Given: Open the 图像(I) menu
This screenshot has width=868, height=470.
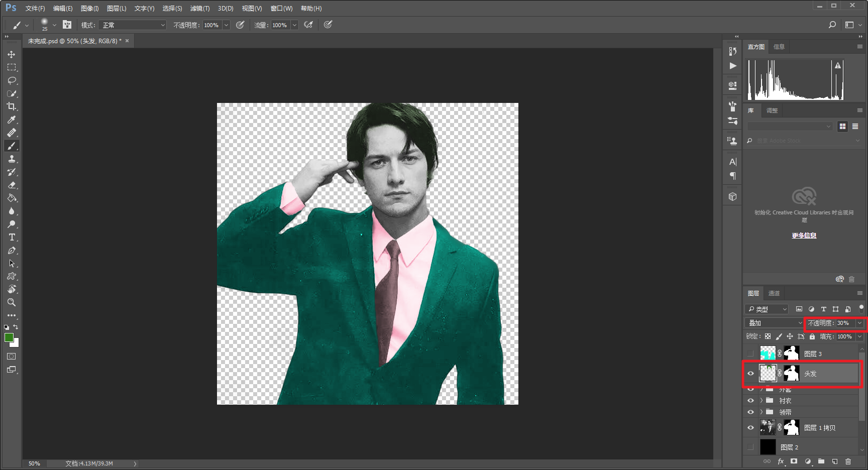Looking at the screenshot, I should (90, 9).
